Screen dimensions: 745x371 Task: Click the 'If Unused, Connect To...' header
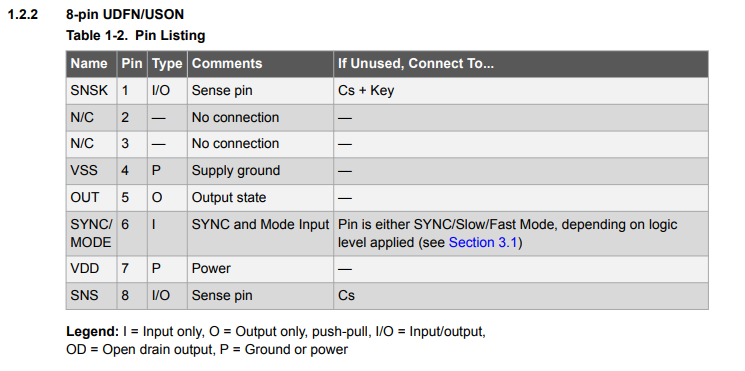521,64
